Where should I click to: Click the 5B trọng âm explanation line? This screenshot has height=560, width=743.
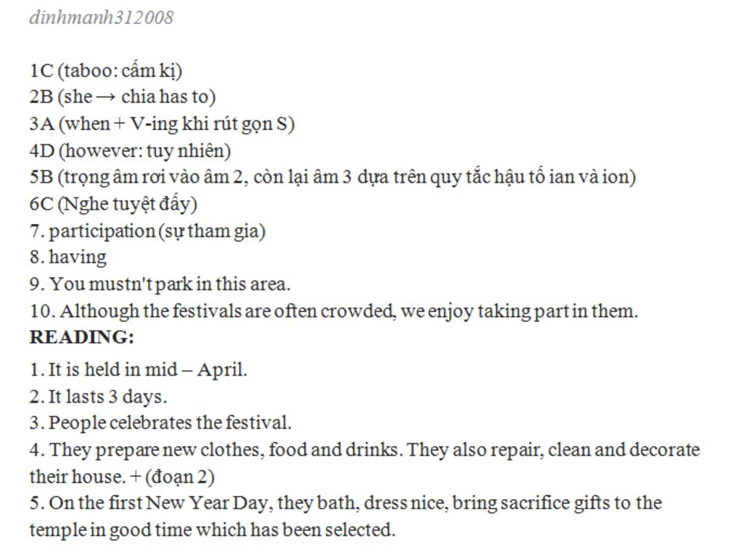click(x=332, y=177)
